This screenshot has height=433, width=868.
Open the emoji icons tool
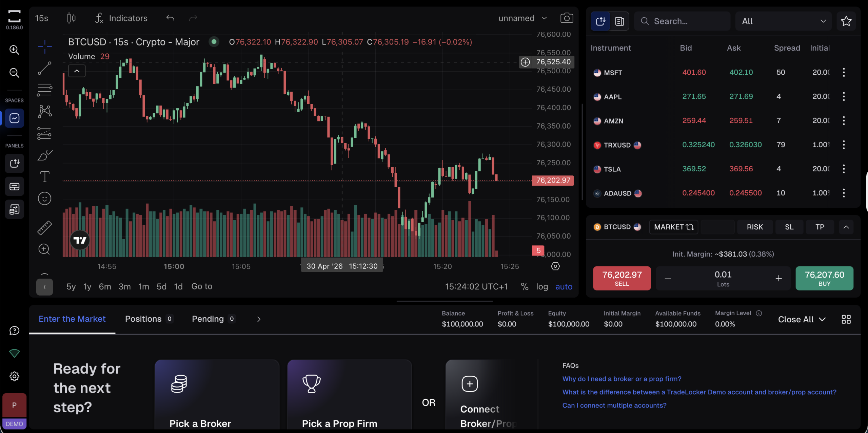point(45,199)
